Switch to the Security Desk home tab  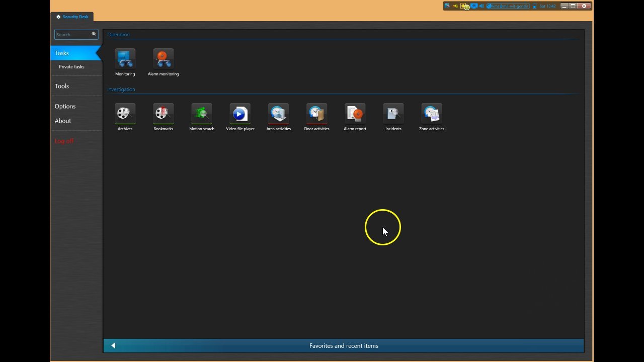tap(72, 17)
